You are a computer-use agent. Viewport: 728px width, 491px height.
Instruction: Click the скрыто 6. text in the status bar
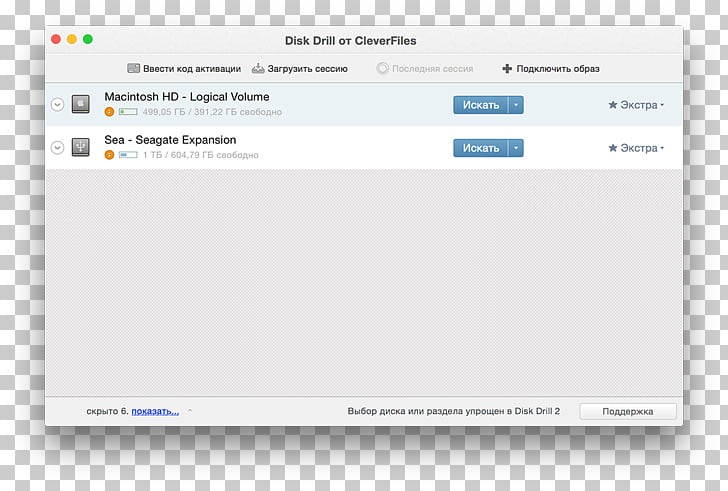coord(107,411)
